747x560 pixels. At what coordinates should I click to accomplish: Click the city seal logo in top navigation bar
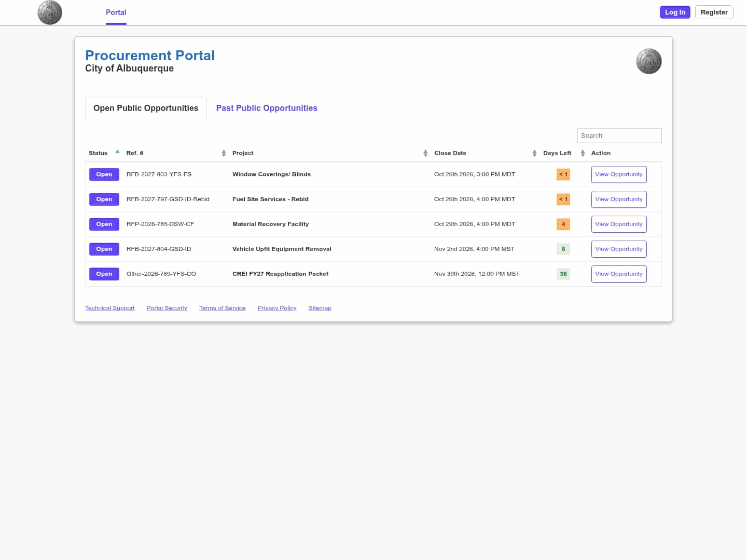coord(50,12)
